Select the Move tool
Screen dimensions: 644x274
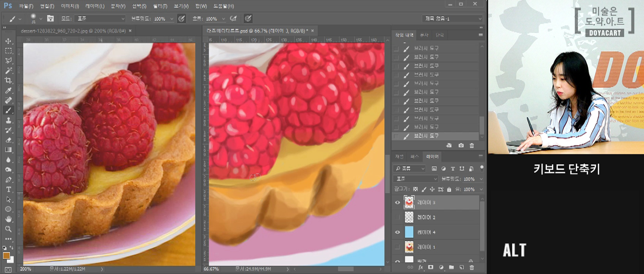pyautogui.click(x=8, y=41)
